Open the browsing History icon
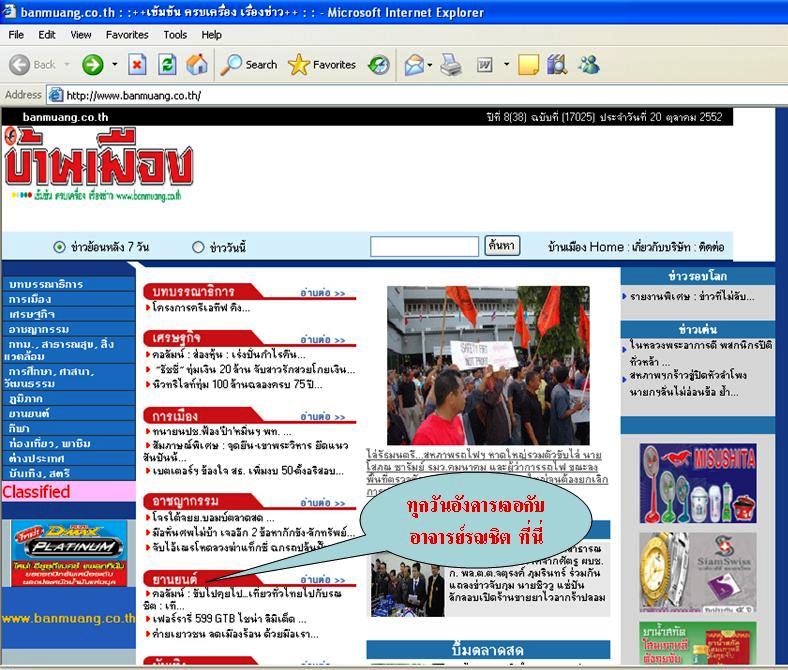The height and width of the screenshot is (670, 788). pyautogui.click(x=379, y=65)
